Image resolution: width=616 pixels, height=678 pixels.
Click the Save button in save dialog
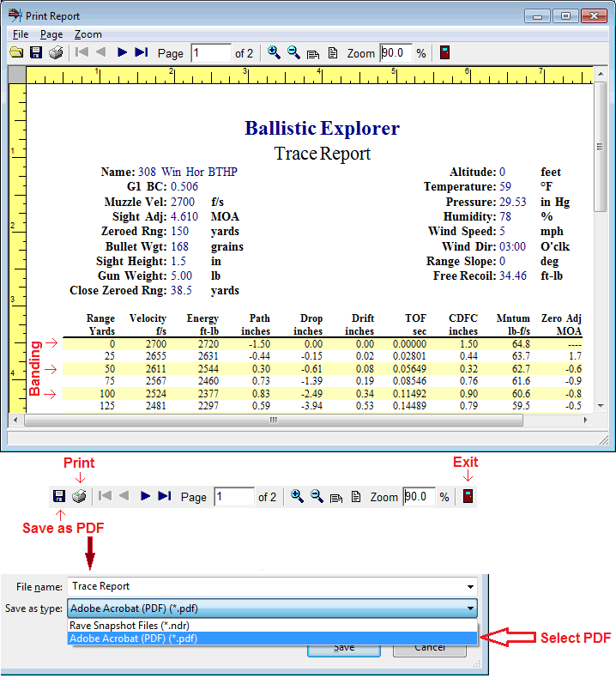[x=344, y=651]
